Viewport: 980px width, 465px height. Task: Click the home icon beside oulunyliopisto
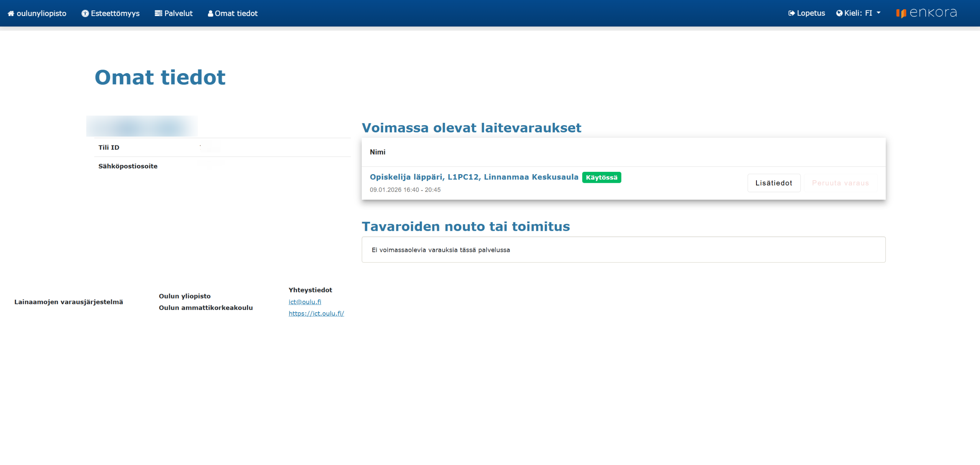11,13
